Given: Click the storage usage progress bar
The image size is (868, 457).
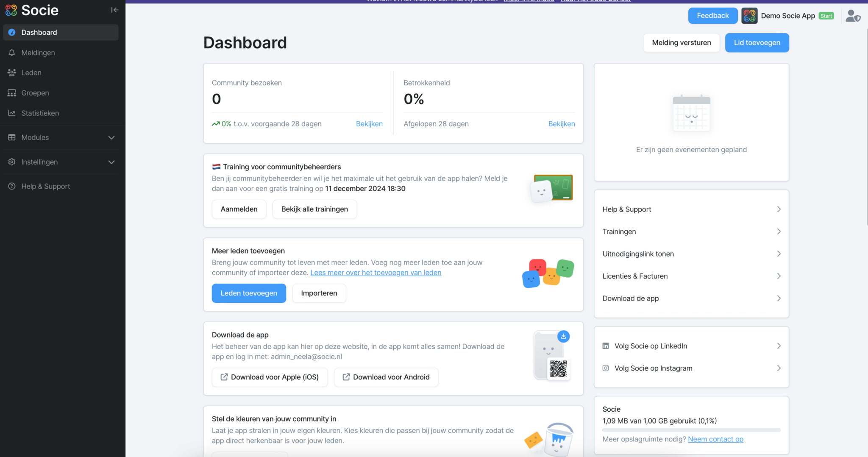Looking at the screenshot, I should [x=691, y=429].
